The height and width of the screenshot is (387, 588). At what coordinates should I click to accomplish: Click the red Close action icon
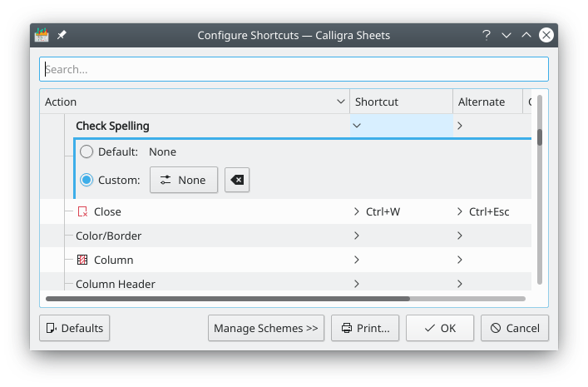(x=82, y=212)
